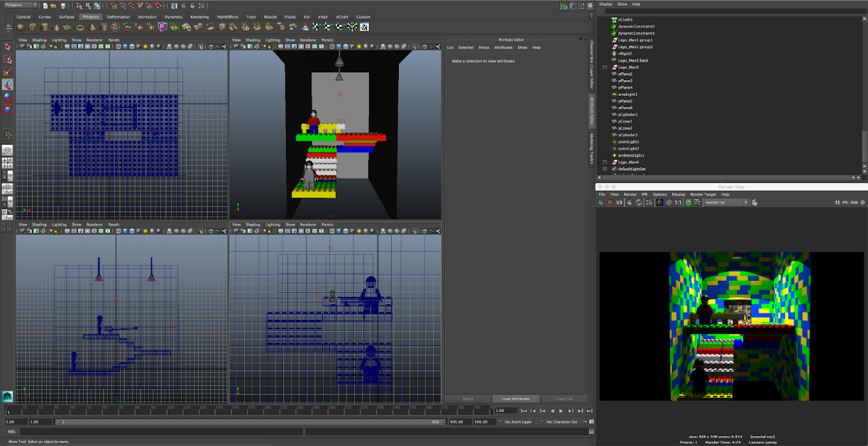
Task: Open the Polygons menu set dropdown
Action: (19, 5)
